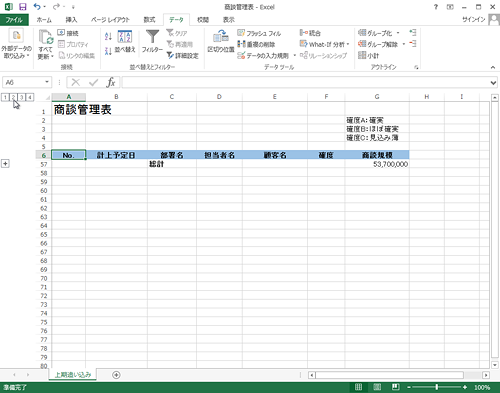The width and height of the screenshot is (500, 393).
Task: Expand grouped rows with plus button
Action: [x=5, y=164]
